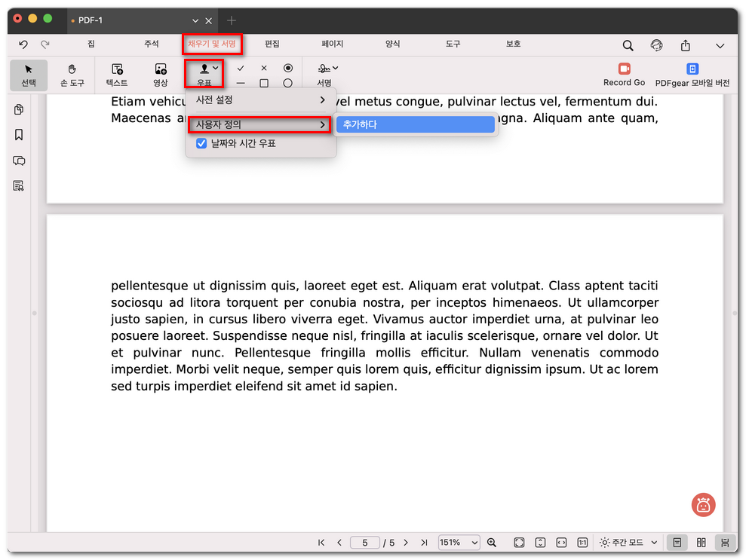Screen dimensions: 746x560
Task: Click the page number input field
Action: coord(365,543)
